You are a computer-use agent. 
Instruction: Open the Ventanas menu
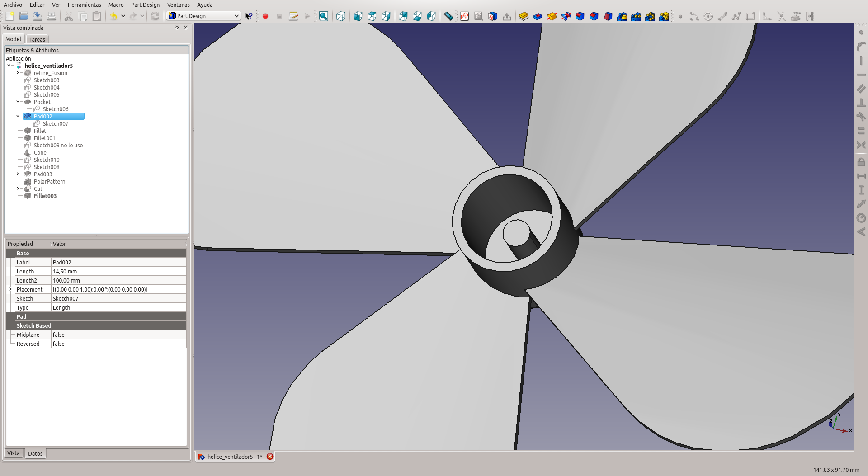[178, 5]
